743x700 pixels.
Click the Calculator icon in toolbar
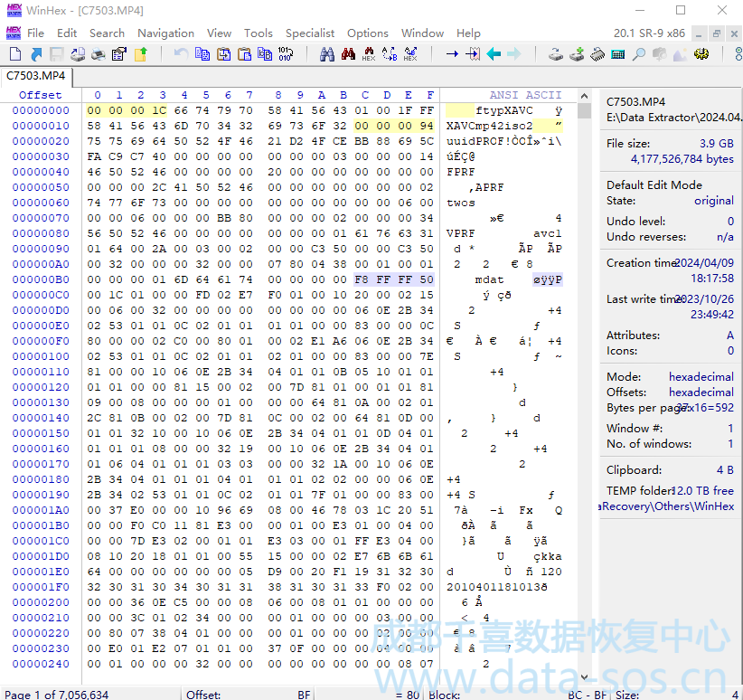[x=618, y=54]
